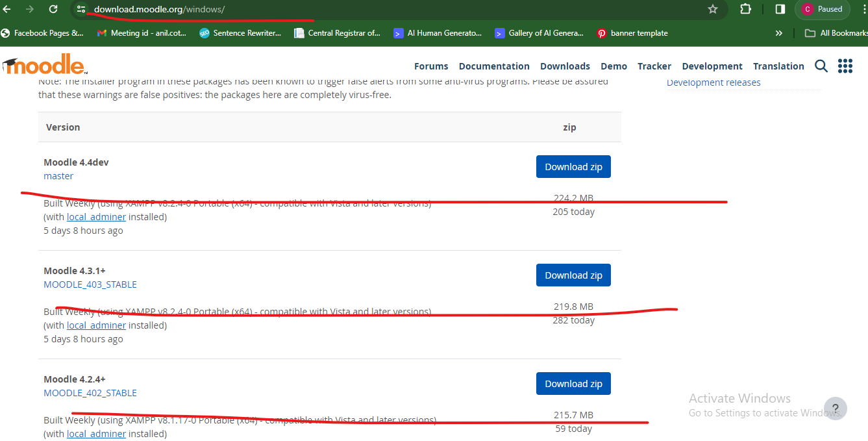
Task: Switch to the Tracker section
Action: pos(654,66)
